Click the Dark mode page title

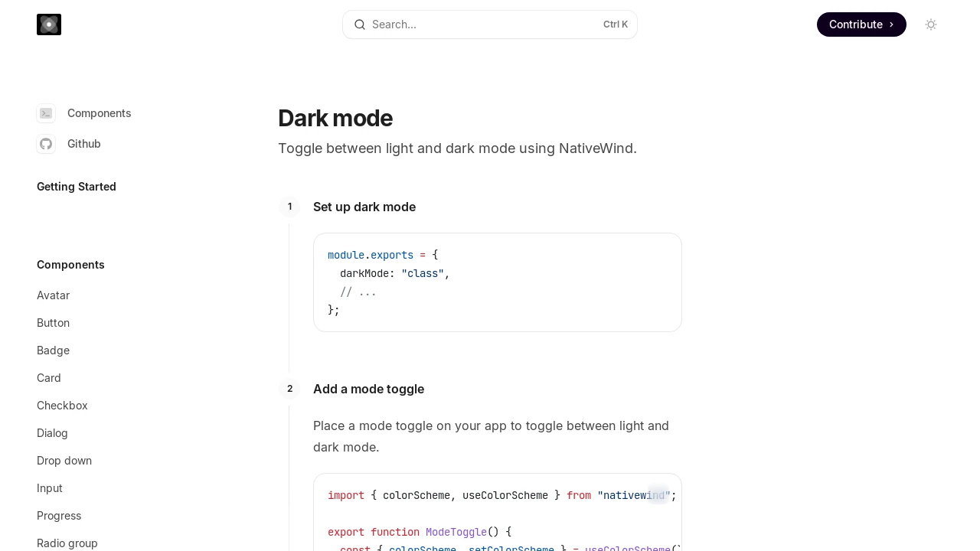335,118
